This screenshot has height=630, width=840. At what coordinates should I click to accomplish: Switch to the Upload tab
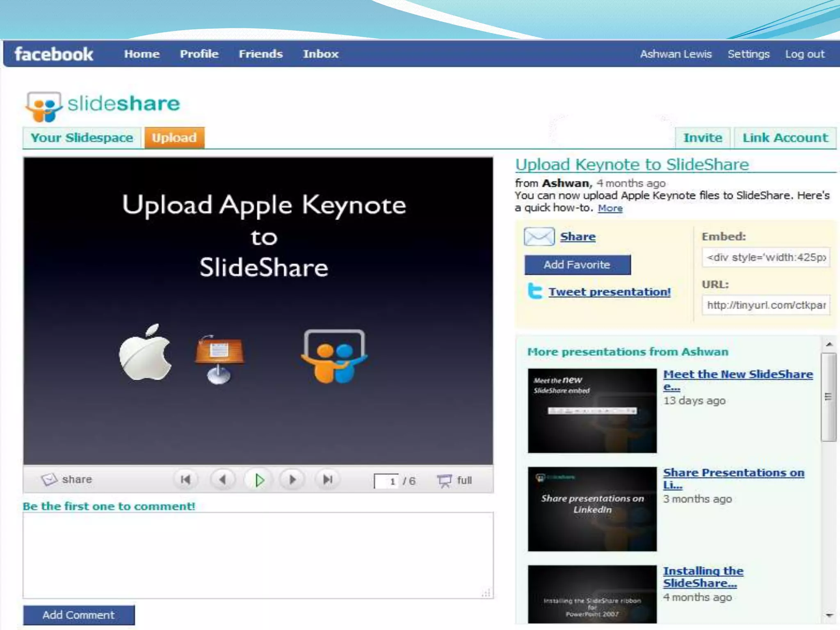(x=174, y=138)
